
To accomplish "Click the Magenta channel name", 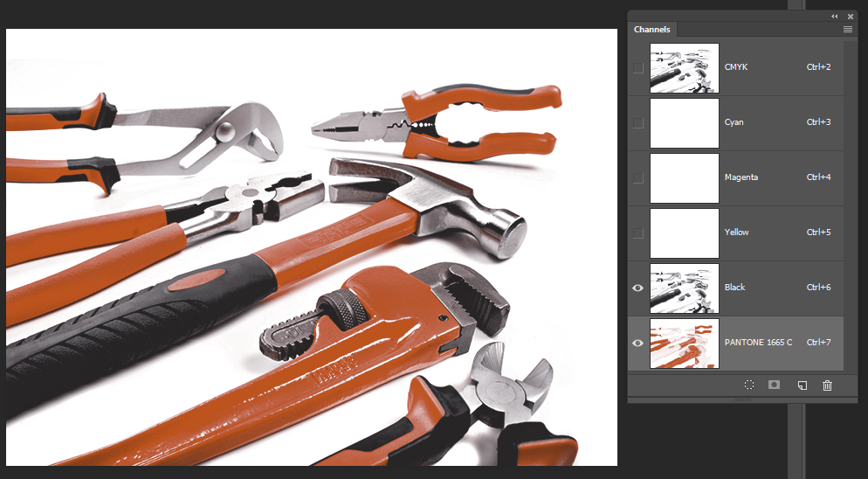I will [x=741, y=177].
